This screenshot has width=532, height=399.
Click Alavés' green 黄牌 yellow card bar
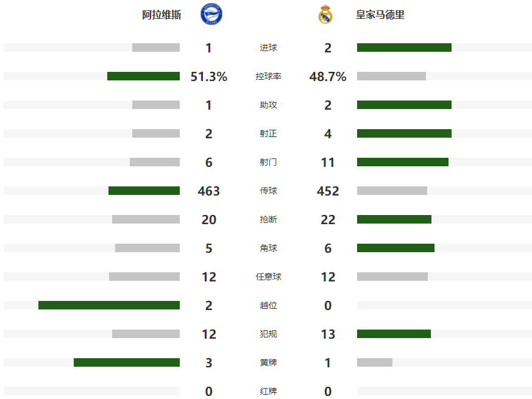127,362
